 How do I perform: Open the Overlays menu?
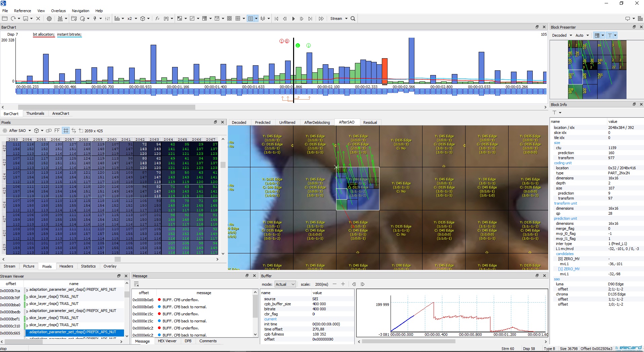(x=58, y=11)
